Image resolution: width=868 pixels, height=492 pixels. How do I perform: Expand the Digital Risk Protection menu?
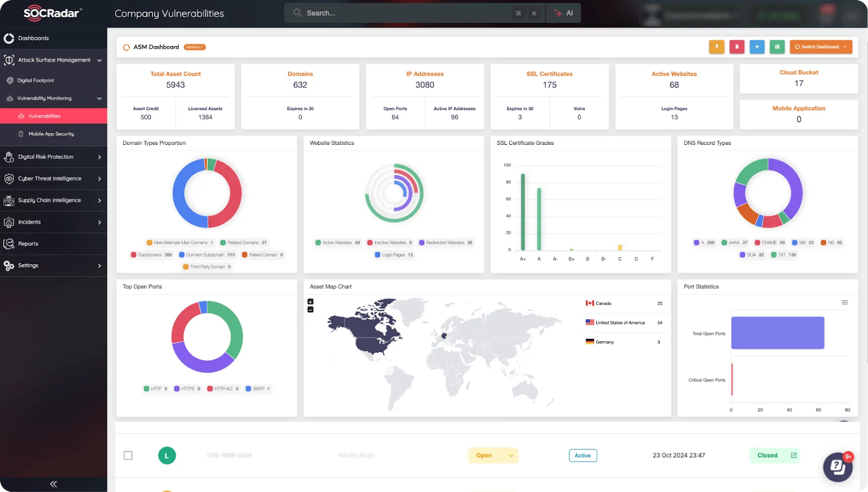click(x=53, y=157)
